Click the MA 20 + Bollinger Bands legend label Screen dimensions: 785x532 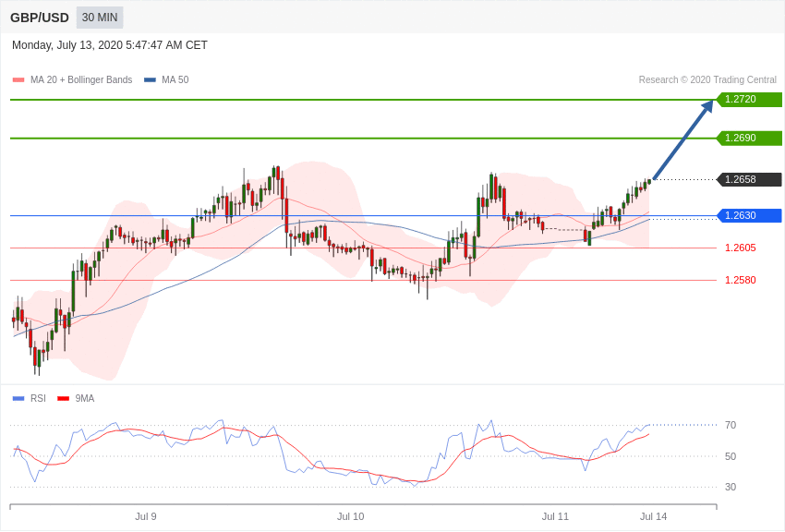81,80
